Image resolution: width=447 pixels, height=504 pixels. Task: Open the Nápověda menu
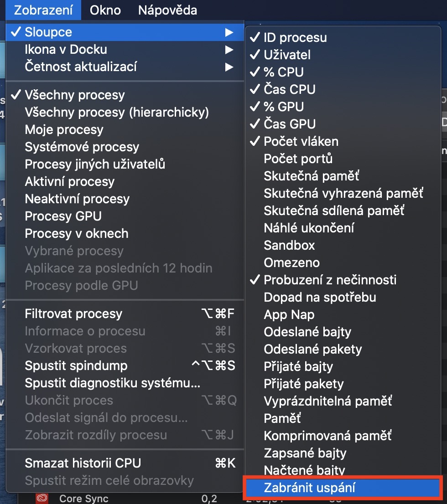167,10
